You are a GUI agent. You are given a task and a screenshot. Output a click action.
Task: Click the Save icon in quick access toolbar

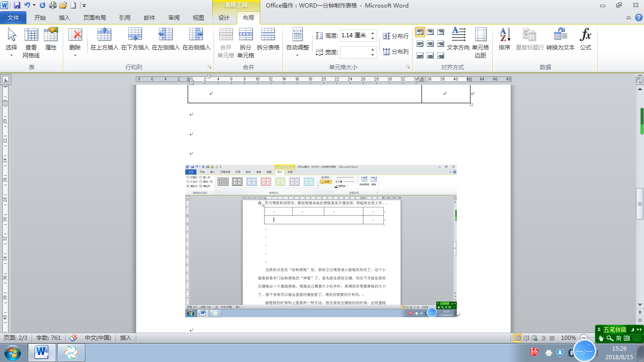[x=17, y=6]
